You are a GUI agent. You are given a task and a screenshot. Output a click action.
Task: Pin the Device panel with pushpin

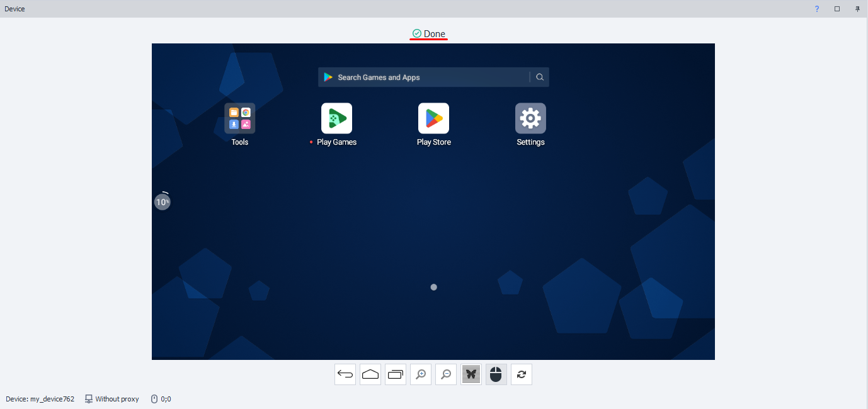point(857,9)
